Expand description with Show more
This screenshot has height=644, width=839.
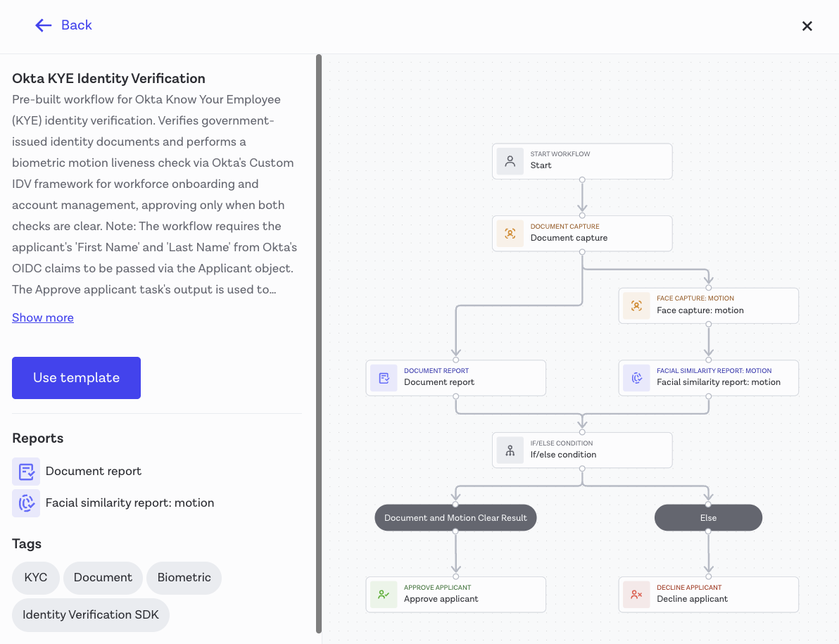(43, 317)
